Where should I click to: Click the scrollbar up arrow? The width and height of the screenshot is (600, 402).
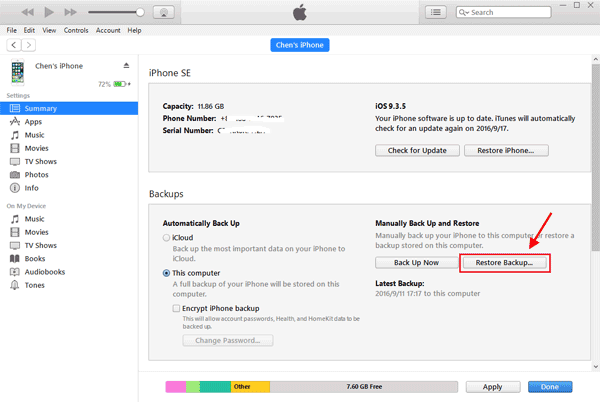(596, 59)
